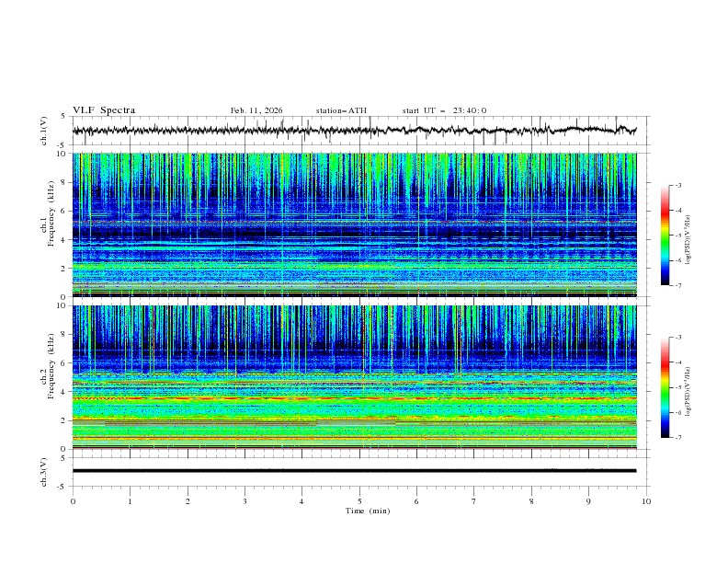728x563 pixels.
Task: Click the time-axis tick label '10'
Action: (646, 501)
